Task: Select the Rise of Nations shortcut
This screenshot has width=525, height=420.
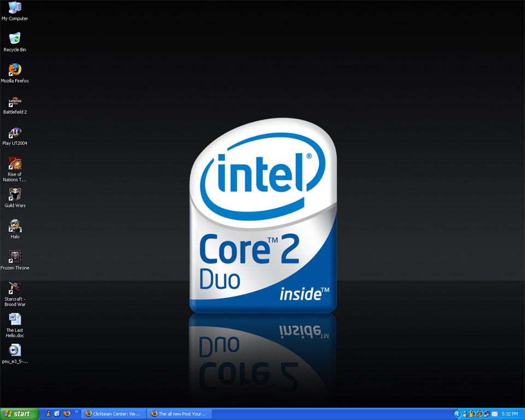Action: coord(15,170)
